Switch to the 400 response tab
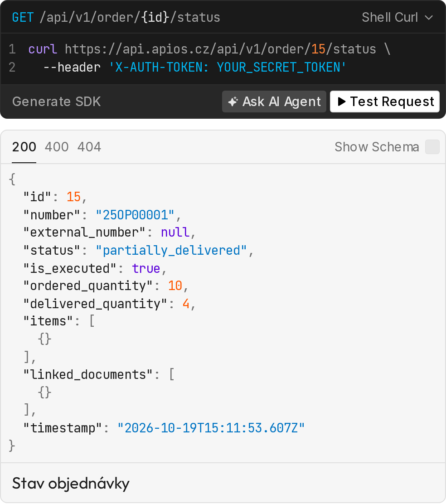 tap(57, 147)
